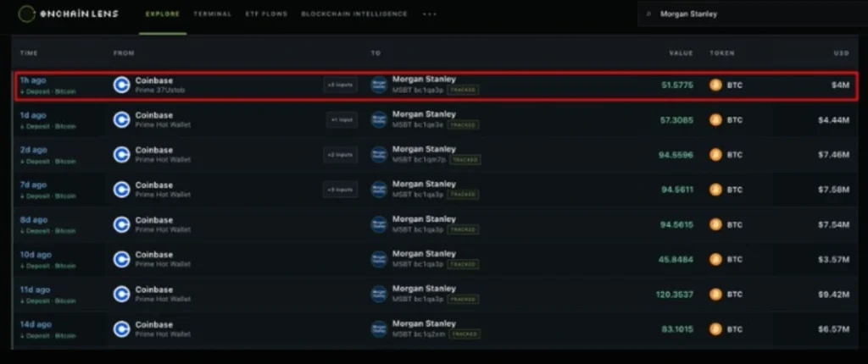Click Deposit Bitcoin label under 11d ago
Image resolution: width=868 pixels, height=364 pixels.
click(x=47, y=301)
